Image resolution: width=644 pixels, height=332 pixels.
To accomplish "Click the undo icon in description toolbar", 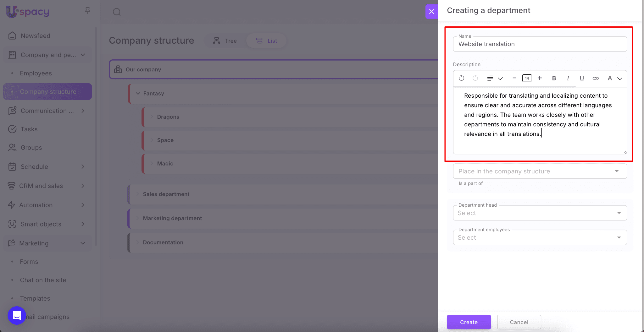I will click(461, 78).
